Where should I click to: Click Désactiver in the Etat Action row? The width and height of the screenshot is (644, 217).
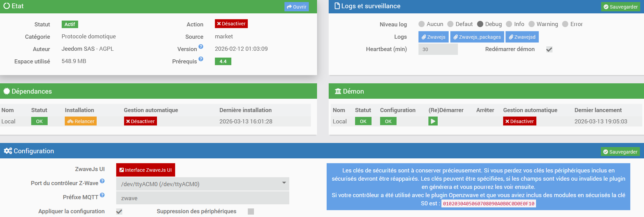(231, 24)
